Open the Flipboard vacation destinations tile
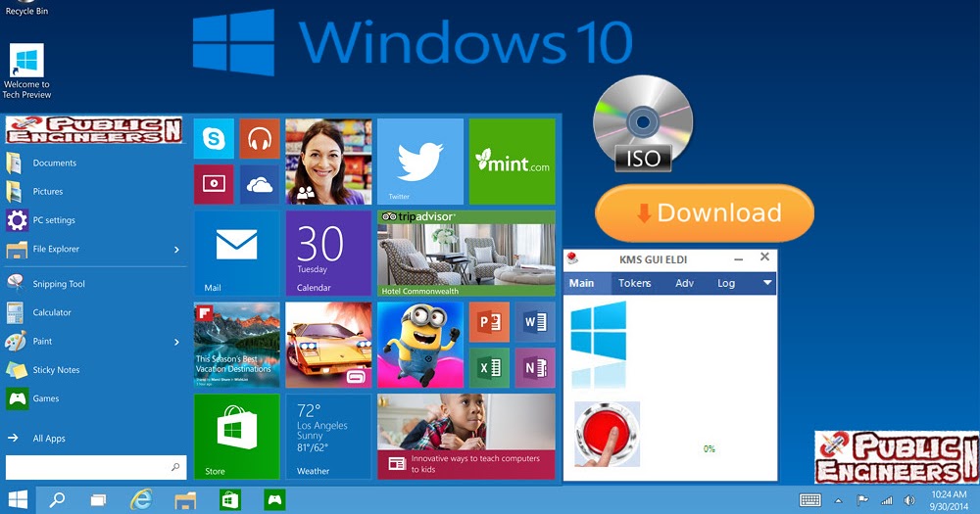 coord(237,345)
